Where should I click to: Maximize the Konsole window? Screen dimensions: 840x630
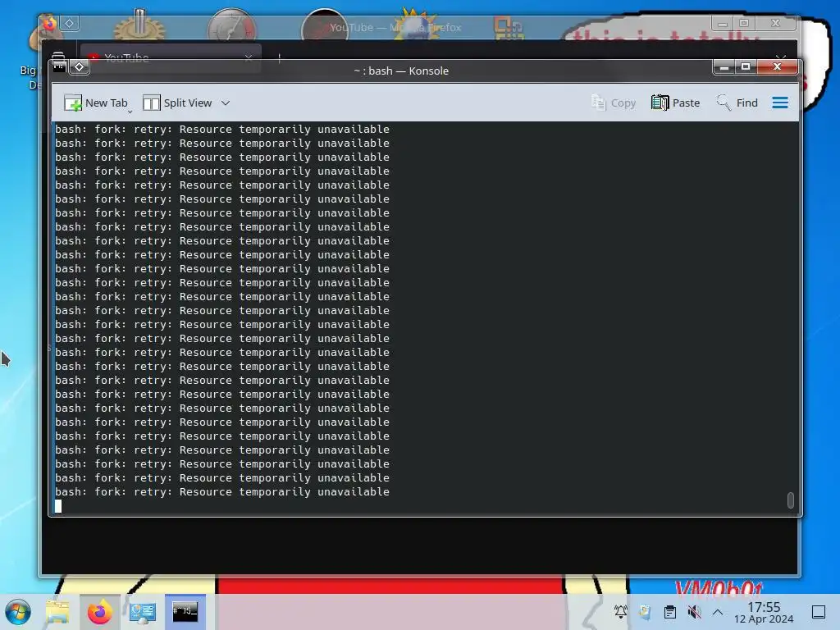click(x=745, y=66)
